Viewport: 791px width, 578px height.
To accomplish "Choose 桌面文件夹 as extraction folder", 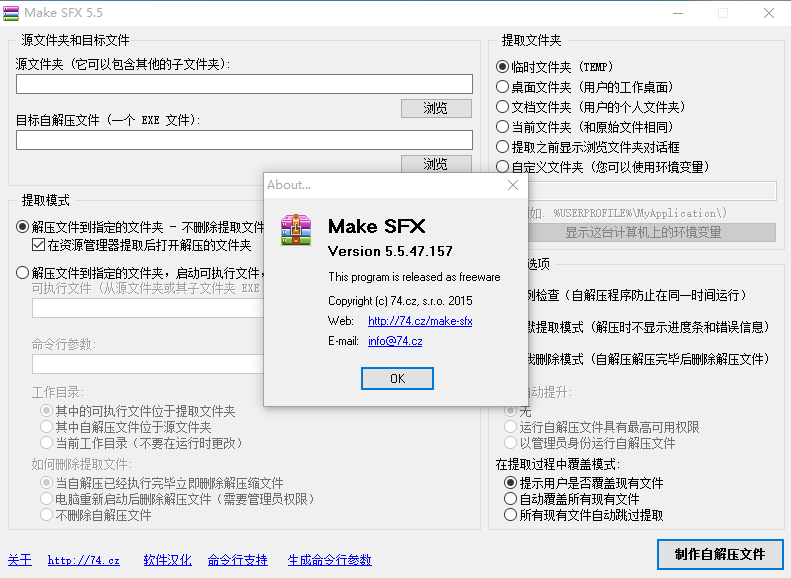I will 503,87.
